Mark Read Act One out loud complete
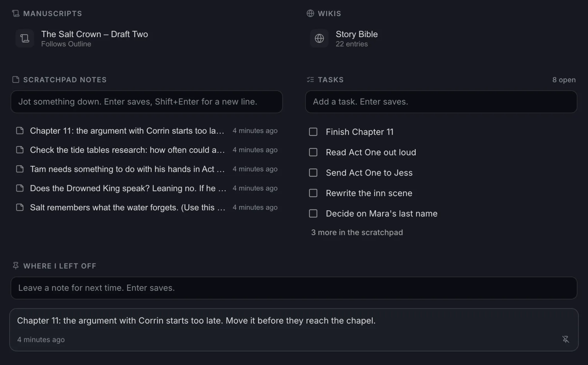Screen dimensions: 588x365 coord(313,152)
